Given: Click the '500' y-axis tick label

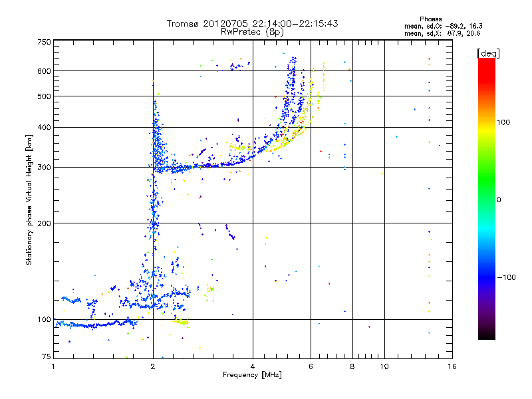Looking at the screenshot, I should pyautogui.click(x=44, y=96).
